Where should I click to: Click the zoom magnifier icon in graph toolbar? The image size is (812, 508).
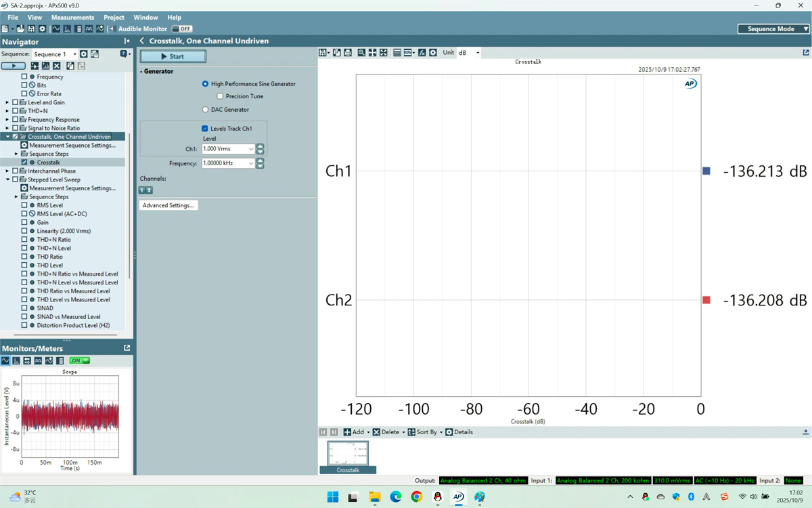point(361,52)
